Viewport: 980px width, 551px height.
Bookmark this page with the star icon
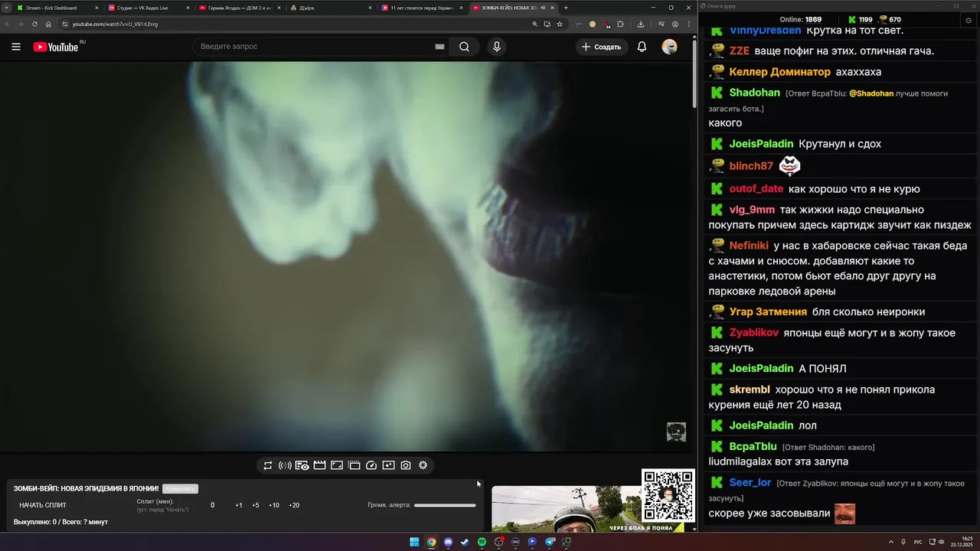tap(560, 24)
